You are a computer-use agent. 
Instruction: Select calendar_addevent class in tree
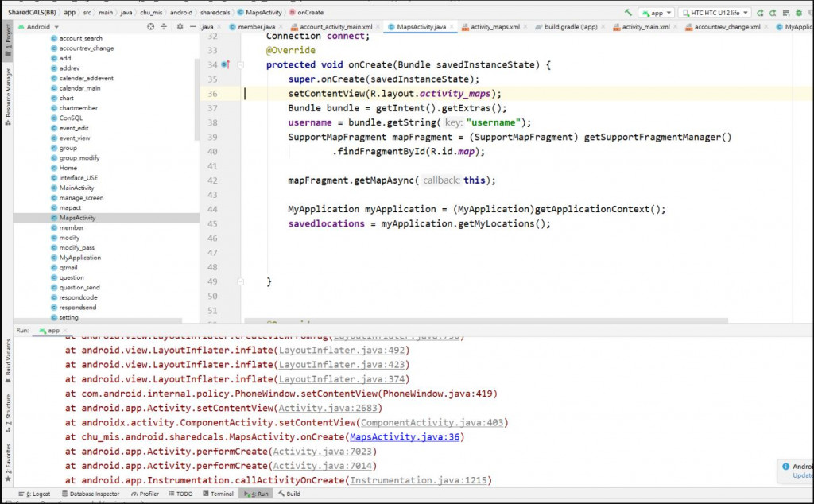tap(86, 79)
